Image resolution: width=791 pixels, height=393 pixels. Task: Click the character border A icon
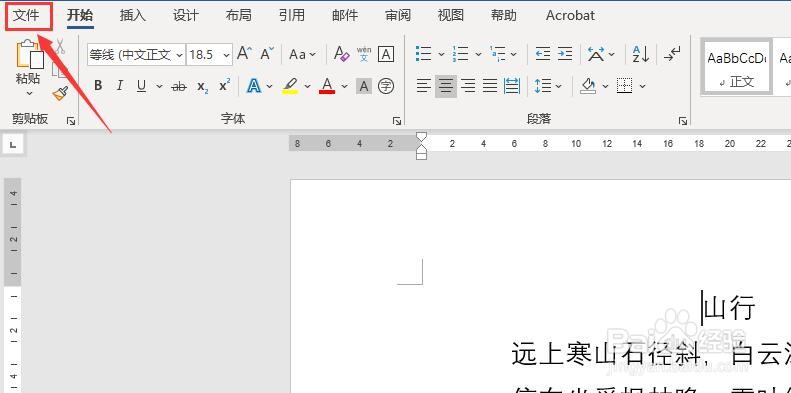[x=386, y=54]
